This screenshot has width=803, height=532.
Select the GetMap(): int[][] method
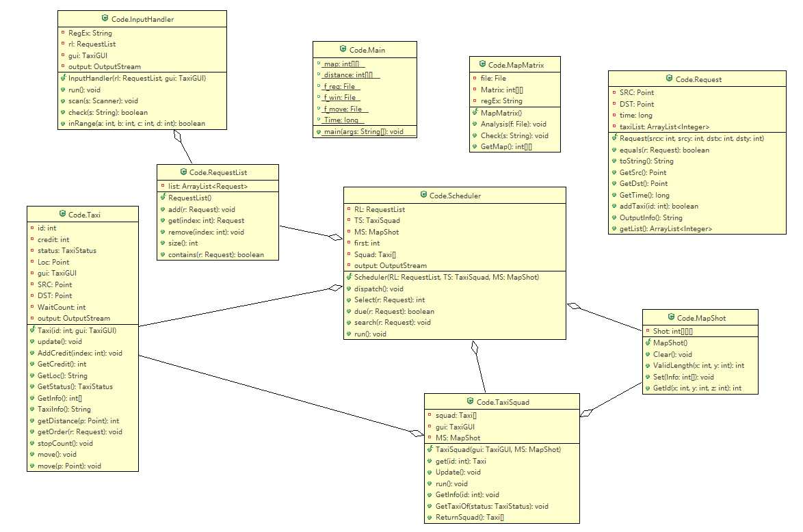[506, 146]
